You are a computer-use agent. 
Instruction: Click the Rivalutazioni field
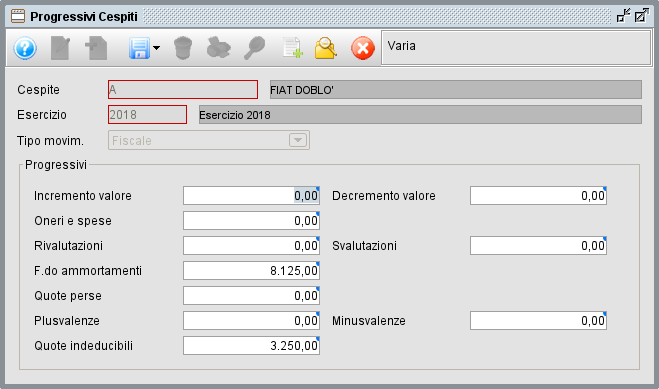(x=251, y=246)
